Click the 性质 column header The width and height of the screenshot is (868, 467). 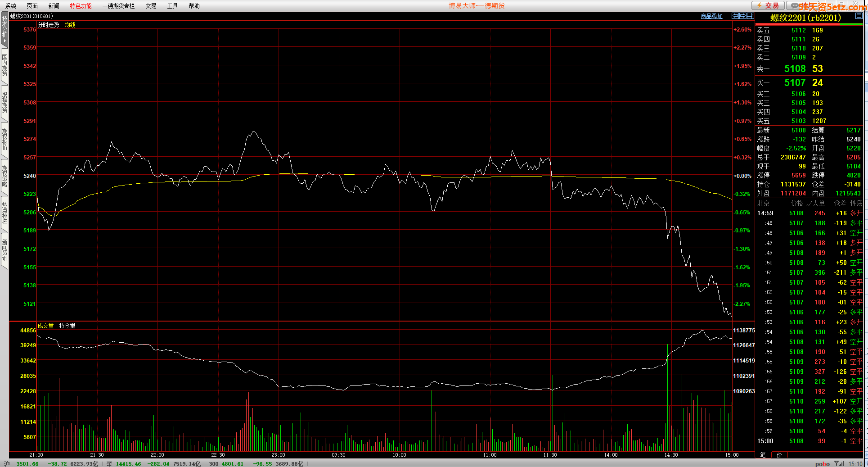click(857, 203)
